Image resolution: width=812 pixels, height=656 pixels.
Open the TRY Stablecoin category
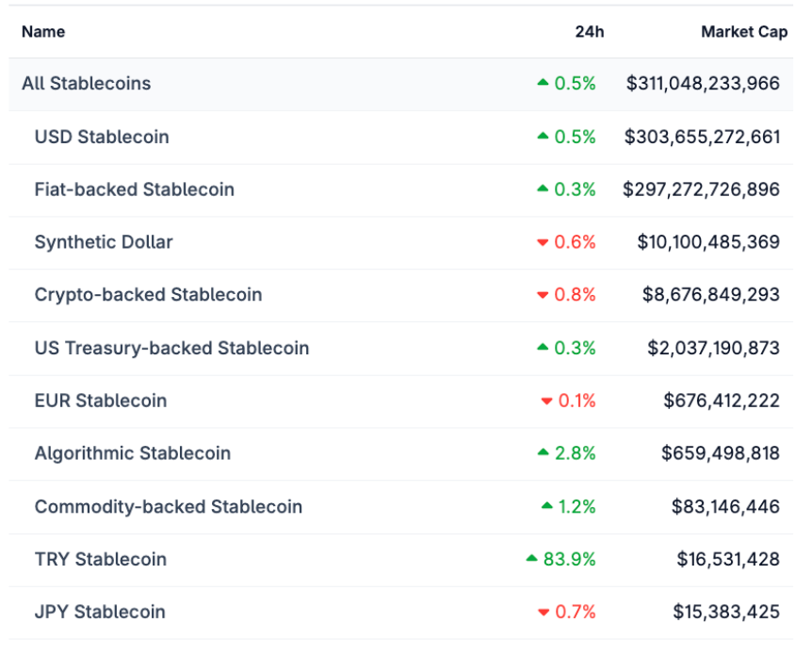coord(100,559)
